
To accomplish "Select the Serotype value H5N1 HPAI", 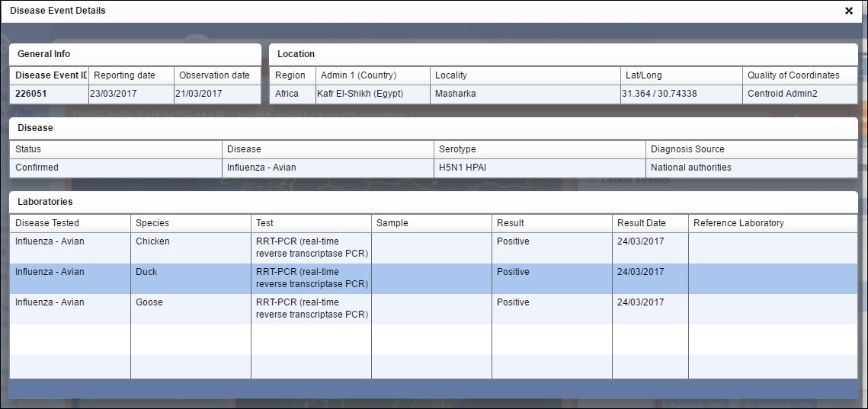I will pos(540,168).
